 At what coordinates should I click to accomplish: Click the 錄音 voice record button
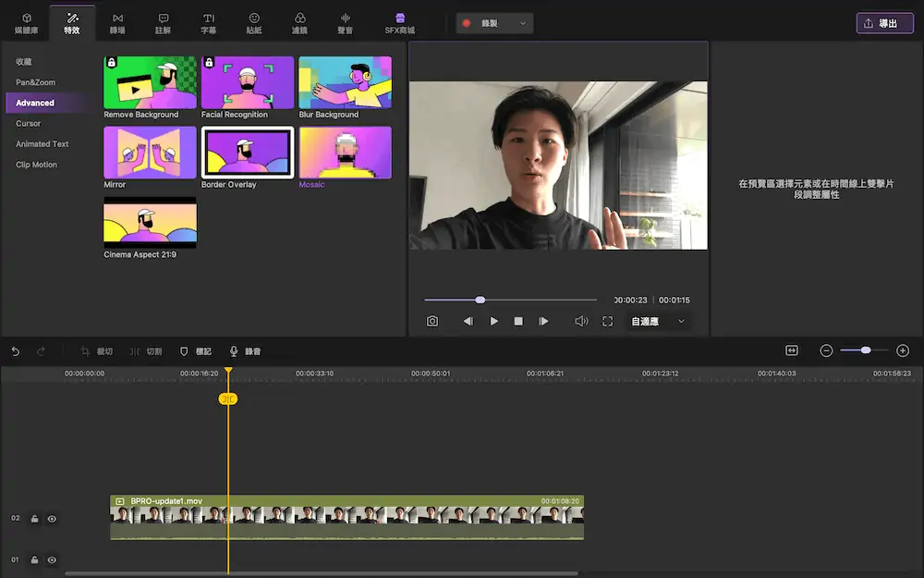point(245,351)
